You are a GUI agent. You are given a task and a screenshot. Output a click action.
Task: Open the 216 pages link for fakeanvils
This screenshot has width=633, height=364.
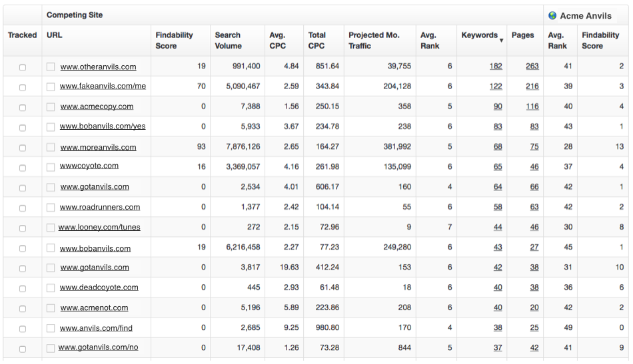pos(532,87)
